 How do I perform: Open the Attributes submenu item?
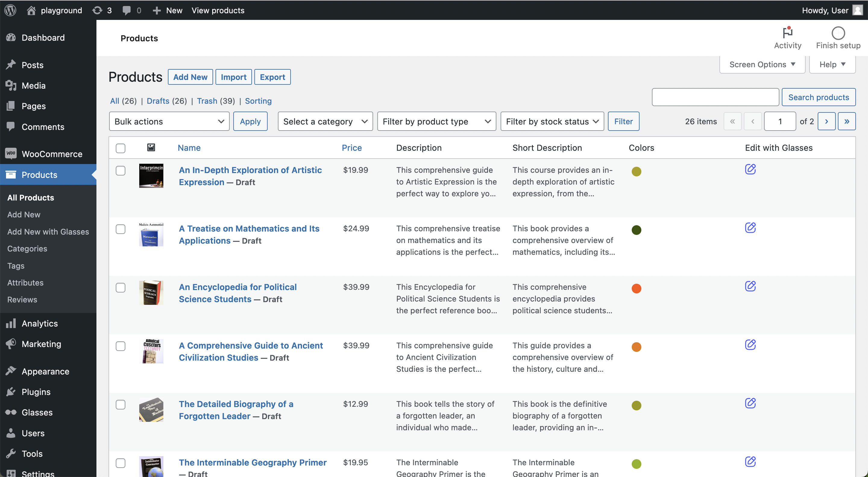pyautogui.click(x=25, y=283)
